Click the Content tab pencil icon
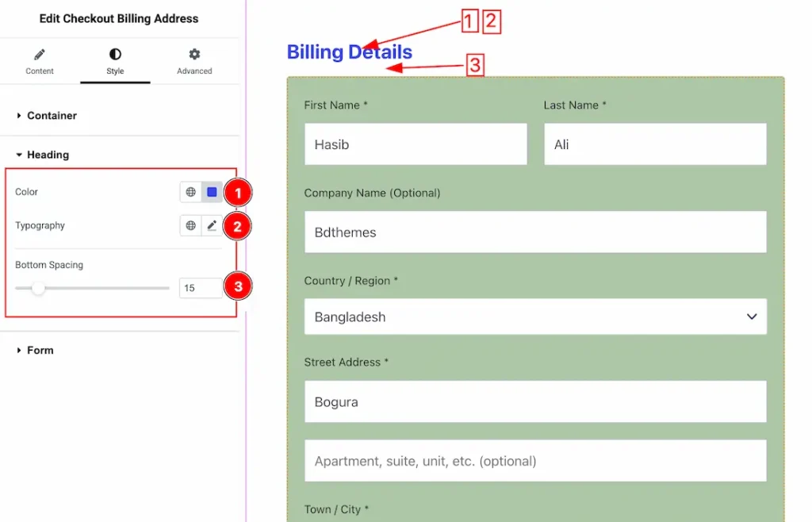The image size is (812, 522). (40, 55)
